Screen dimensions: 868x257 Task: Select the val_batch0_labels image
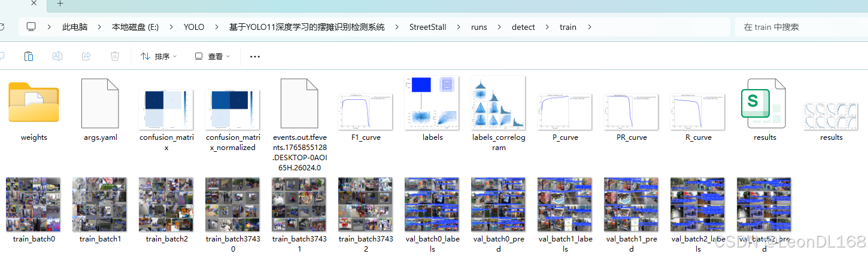tap(432, 204)
